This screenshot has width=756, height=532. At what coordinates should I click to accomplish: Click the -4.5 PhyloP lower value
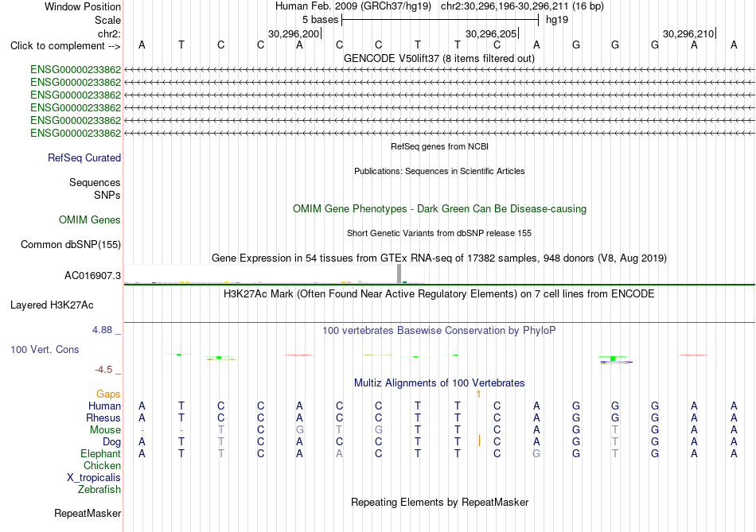pyautogui.click(x=103, y=370)
